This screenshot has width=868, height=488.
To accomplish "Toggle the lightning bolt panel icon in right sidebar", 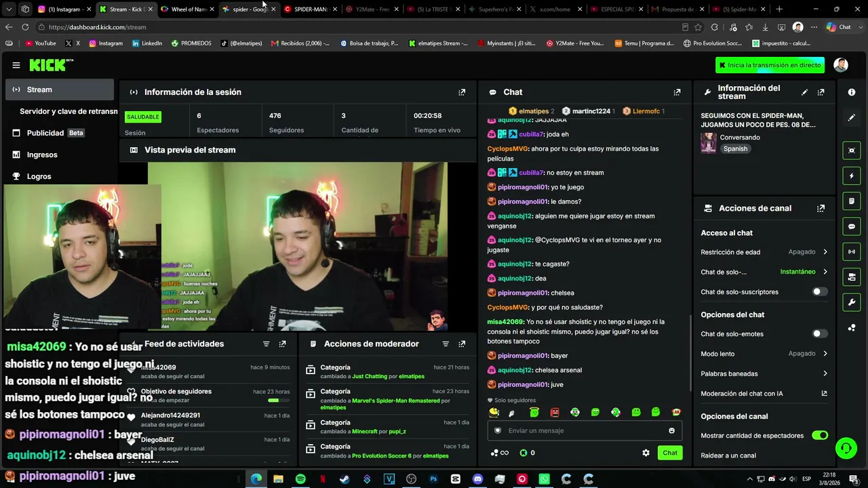I will tap(852, 176).
